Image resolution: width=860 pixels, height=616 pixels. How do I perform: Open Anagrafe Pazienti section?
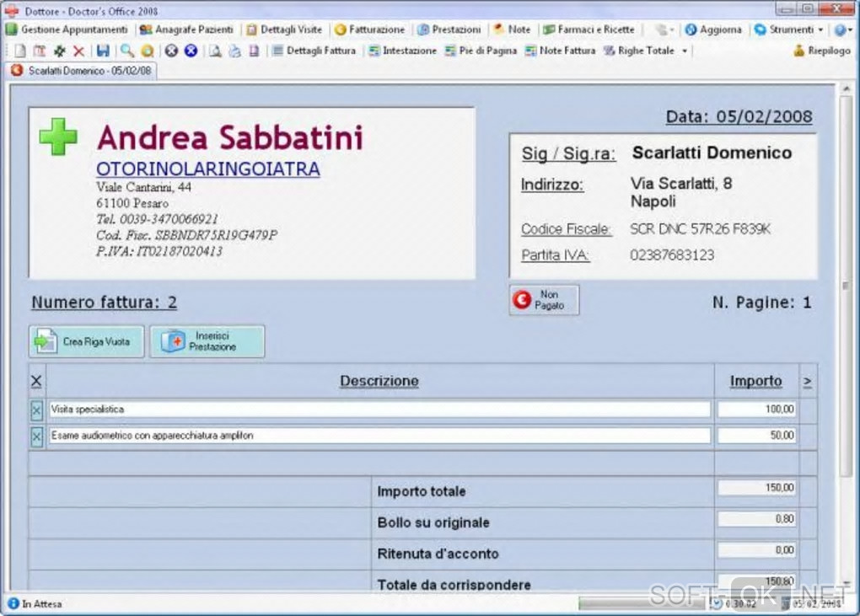187,29
